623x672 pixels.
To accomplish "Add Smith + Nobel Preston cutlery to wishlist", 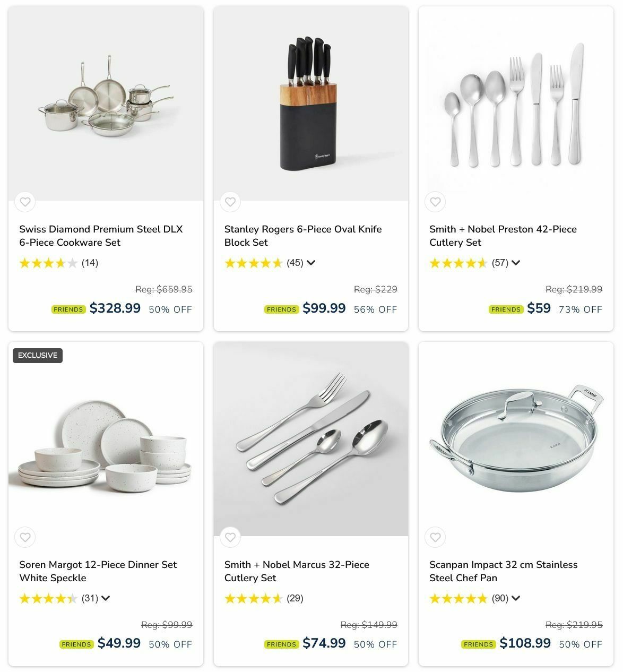I will (x=435, y=202).
